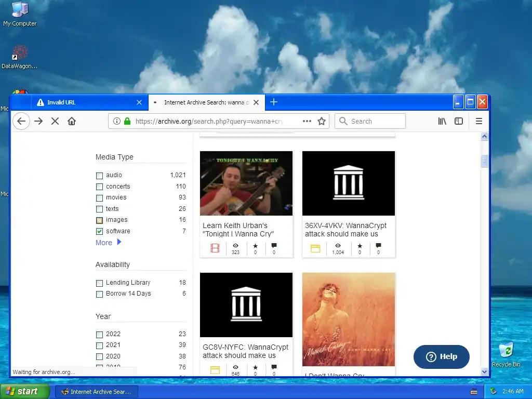Click the browser Search box
This screenshot has height=399, width=532.
[x=370, y=121]
